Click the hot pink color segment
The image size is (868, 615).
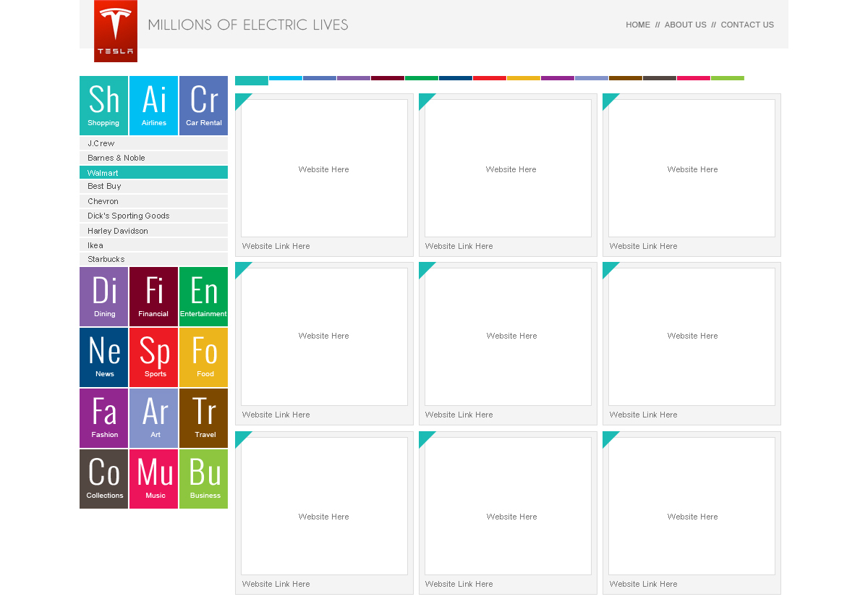pos(694,78)
